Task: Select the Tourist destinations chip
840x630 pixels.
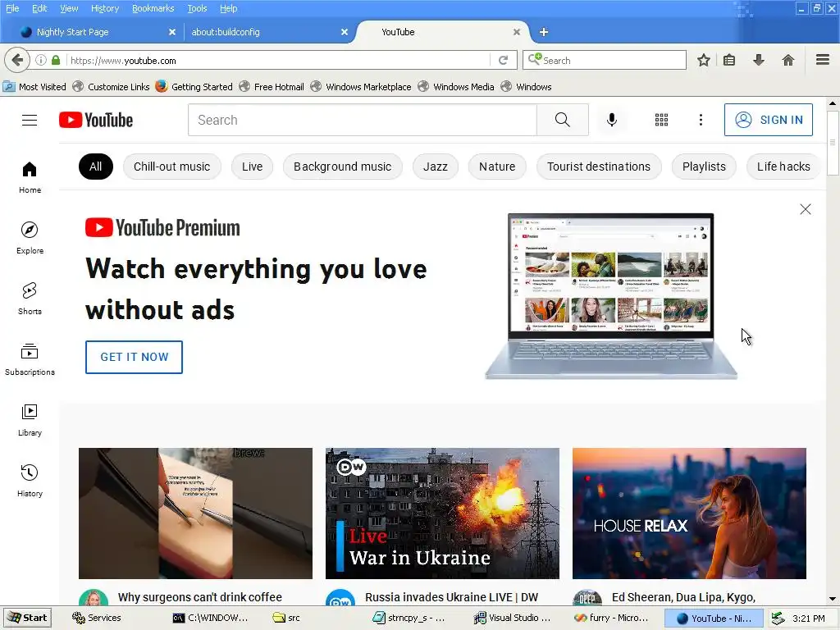Action: point(598,167)
